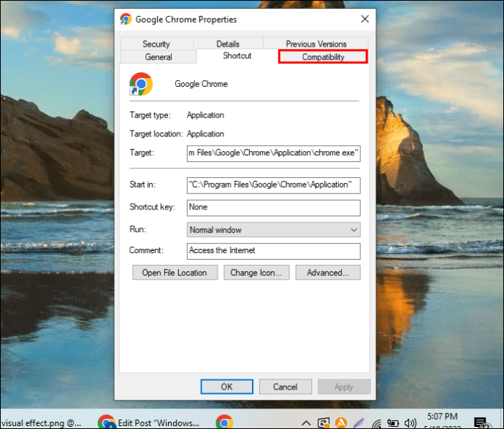Click the Apply button
This screenshot has width=504, height=429.
(344, 387)
